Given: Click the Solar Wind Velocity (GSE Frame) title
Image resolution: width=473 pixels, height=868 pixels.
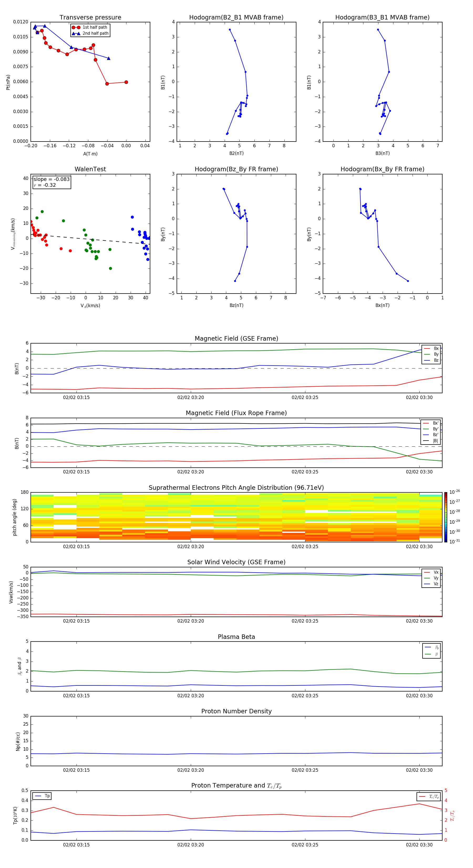Looking at the screenshot, I should (236, 562).
